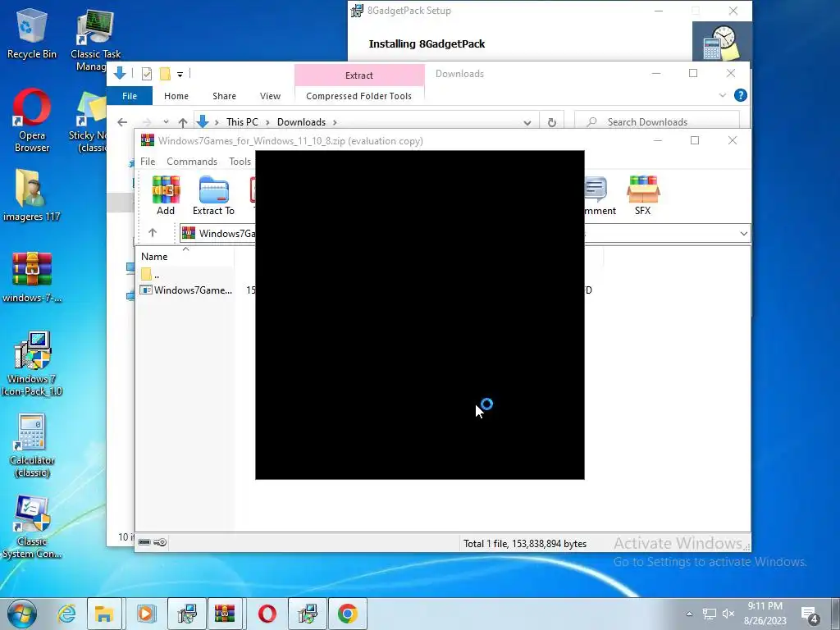Switch to Share ribbon tab in Explorer
The width and height of the screenshot is (840, 630).
coord(225,96)
